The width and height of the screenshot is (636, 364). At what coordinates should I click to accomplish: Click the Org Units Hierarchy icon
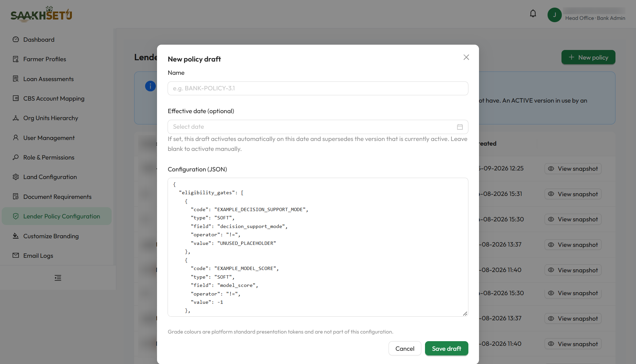[x=16, y=118]
